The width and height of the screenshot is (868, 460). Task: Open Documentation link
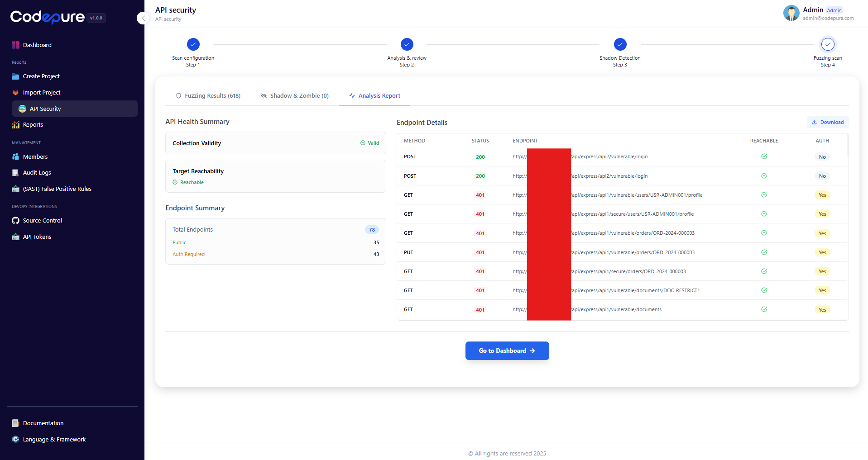tap(43, 423)
